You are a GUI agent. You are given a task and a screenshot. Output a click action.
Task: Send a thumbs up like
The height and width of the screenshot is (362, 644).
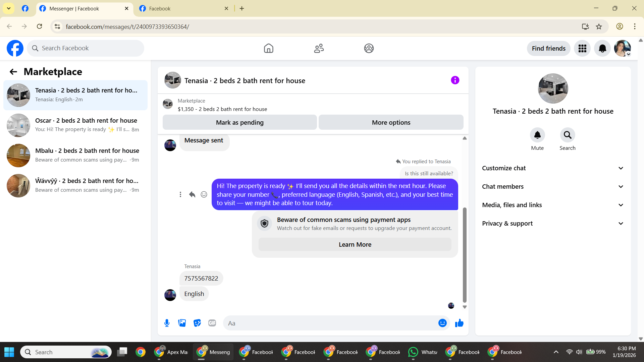[459, 323]
